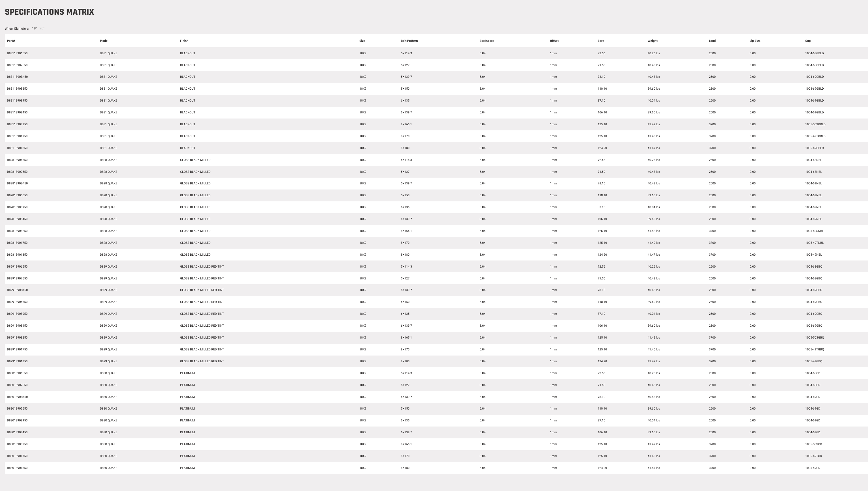
Task: Click the Weight column header
Action: (652, 41)
